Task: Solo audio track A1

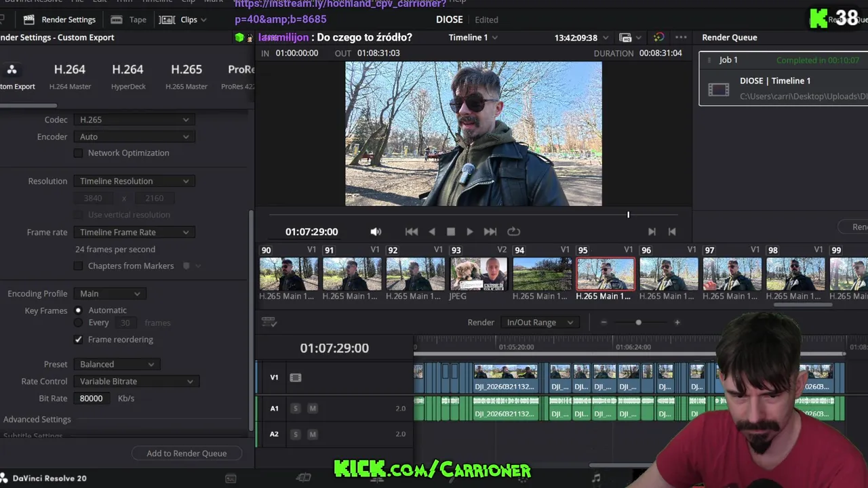Action: tap(296, 408)
